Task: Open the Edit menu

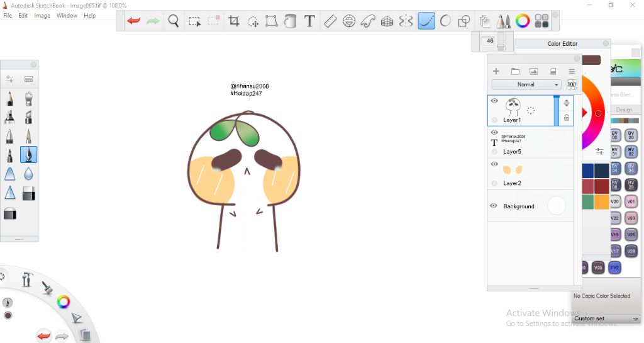Action: 23,16
